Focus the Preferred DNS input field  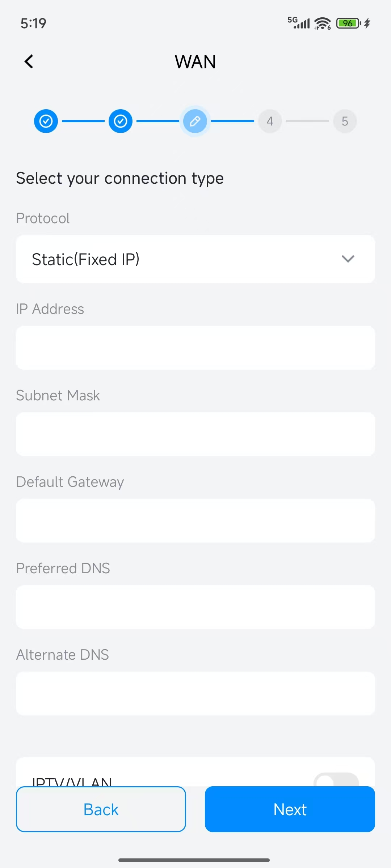tap(195, 607)
